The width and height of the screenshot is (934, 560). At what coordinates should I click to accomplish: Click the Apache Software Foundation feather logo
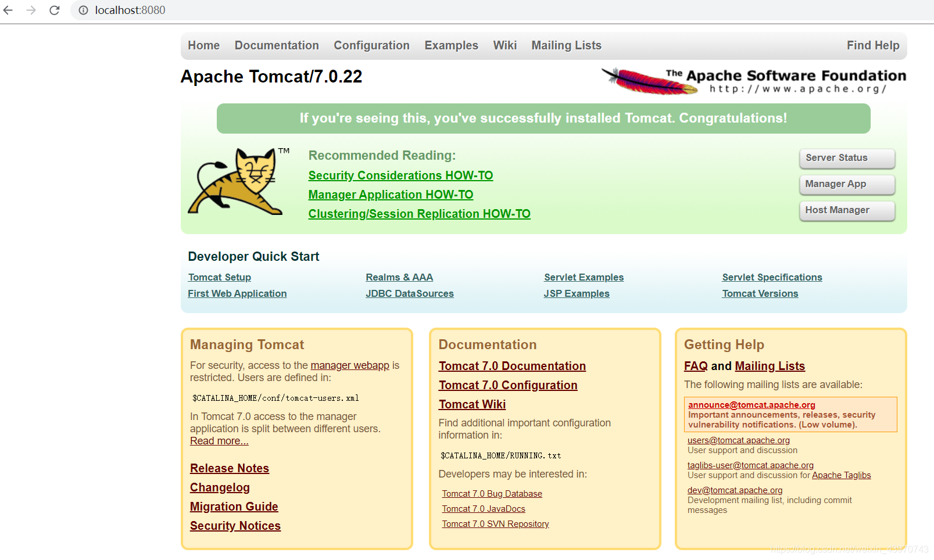tap(754, 81)
